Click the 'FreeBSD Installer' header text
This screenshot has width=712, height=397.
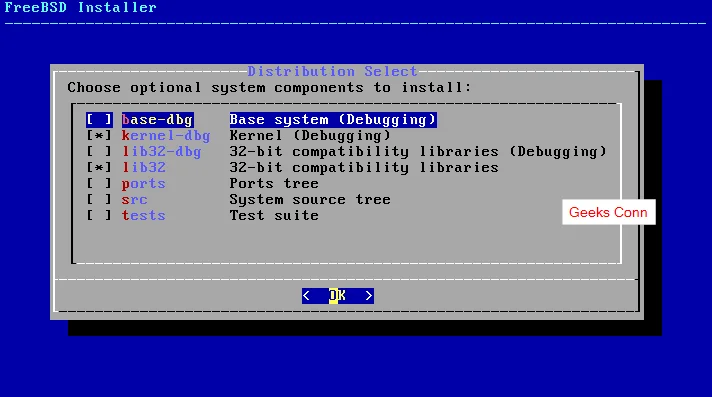coord(80,7)
